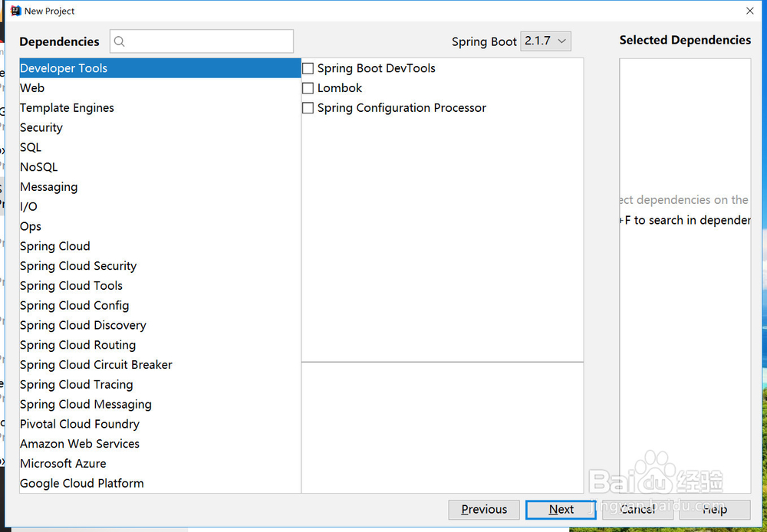The image size is (767, 532).
Task: Select Spring Cloud Messaging category
Action: click(160, 405)
